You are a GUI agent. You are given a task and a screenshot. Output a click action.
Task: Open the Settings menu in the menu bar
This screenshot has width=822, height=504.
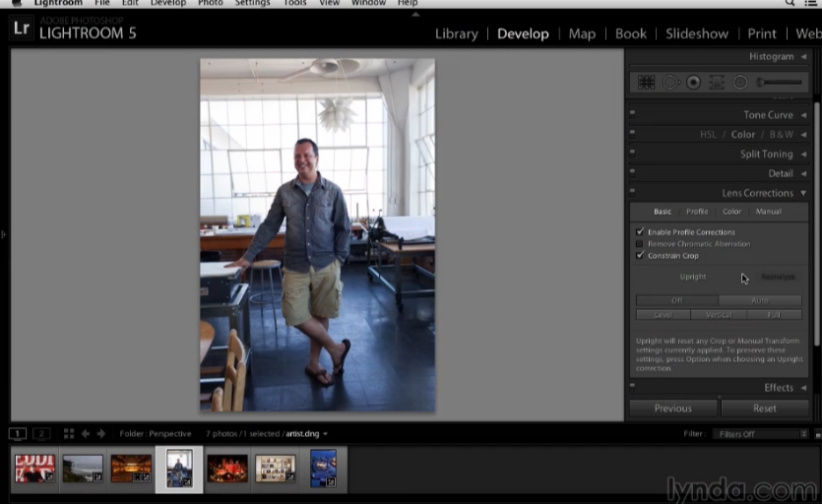252,3
